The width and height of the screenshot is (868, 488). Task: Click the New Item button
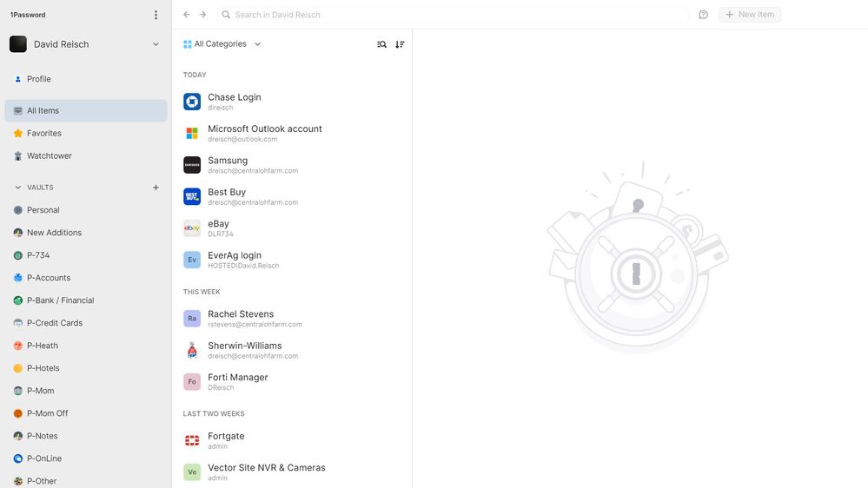point(750,15)
